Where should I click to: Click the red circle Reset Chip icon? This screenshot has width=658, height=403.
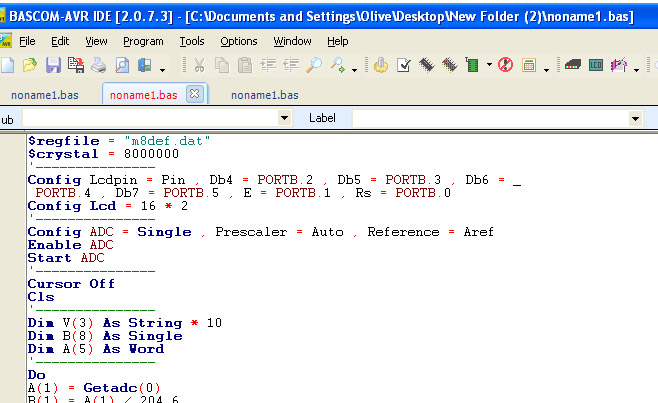pos(505,65)
